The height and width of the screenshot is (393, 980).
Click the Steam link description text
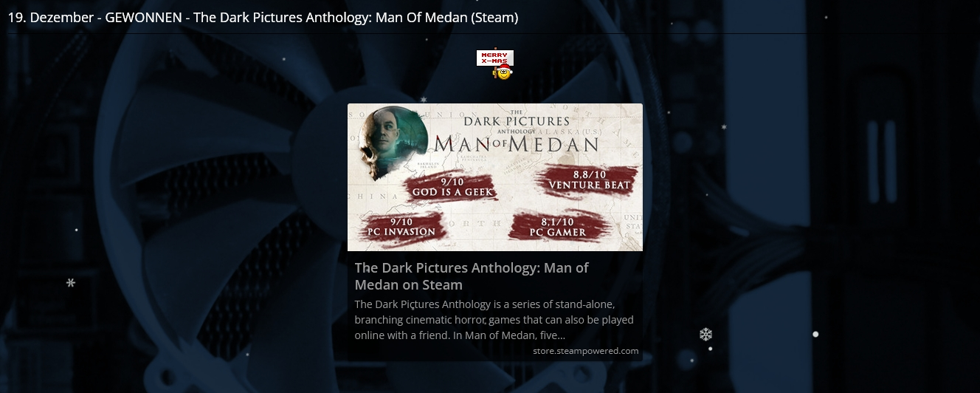(x=494, y=320)
